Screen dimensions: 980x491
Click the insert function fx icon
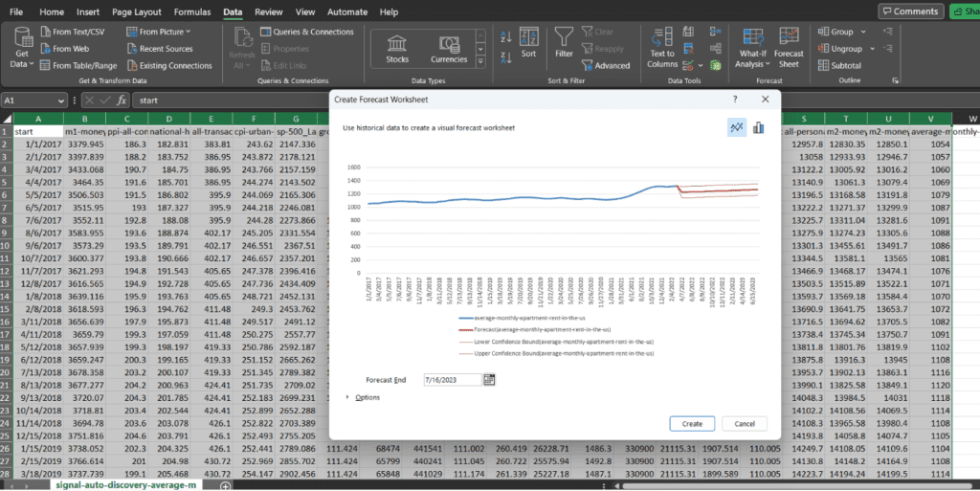pos(122,100)
